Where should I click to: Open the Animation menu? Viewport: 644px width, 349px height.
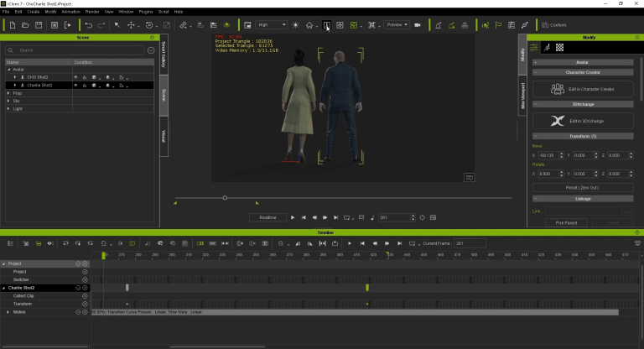[x=70, y=12]
